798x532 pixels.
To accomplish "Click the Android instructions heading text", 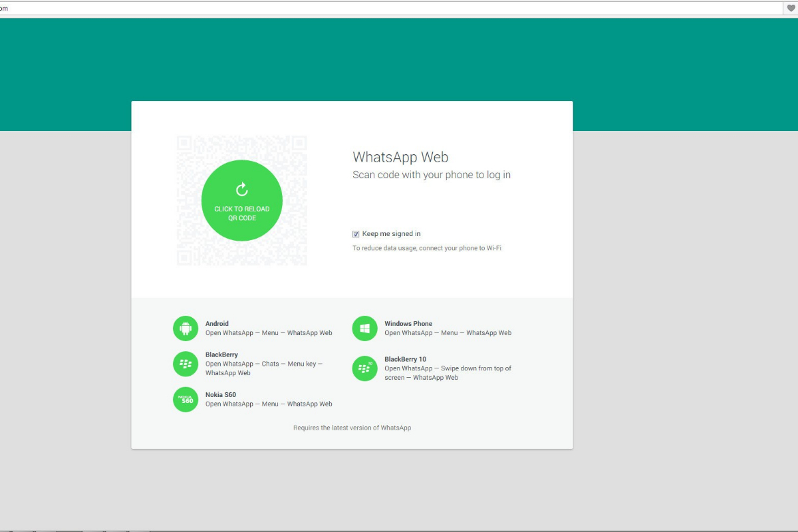I will click(217, 324).
